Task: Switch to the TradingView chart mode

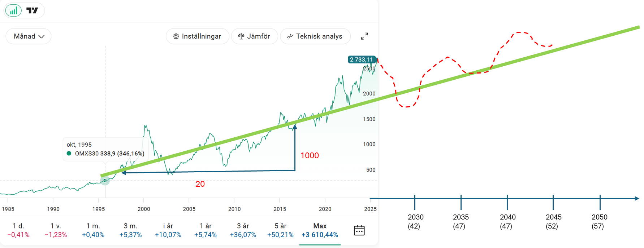Action: 32,10
